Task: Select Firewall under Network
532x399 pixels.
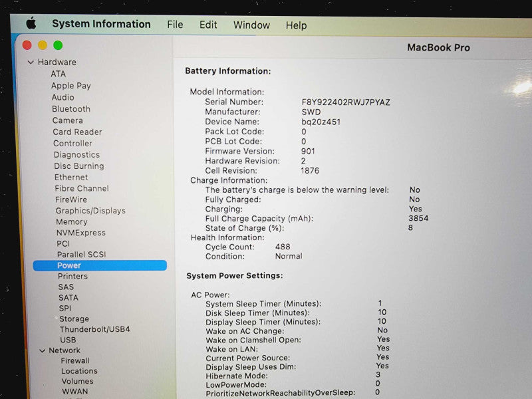Action: [x=75, y=360]
